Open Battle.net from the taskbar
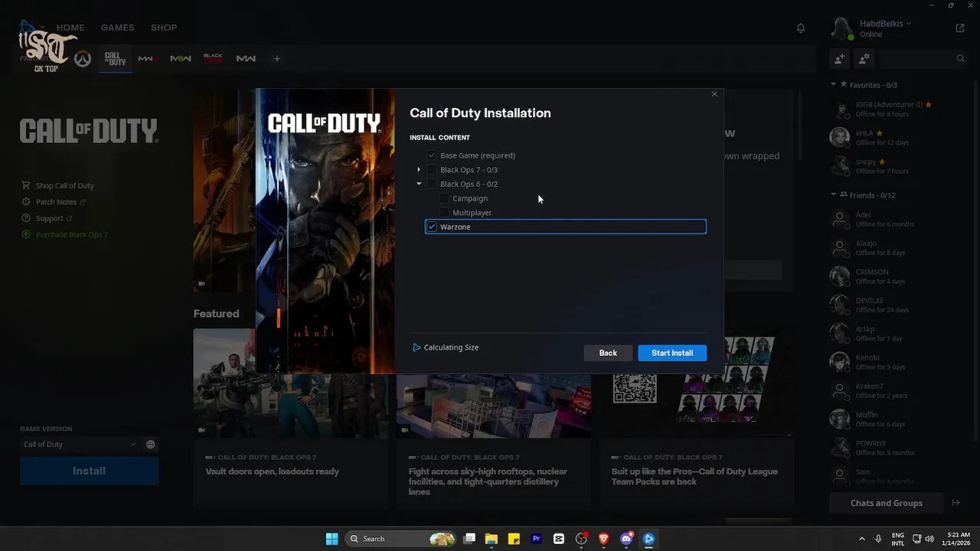The width and height of the screenshot is (980, 551). [x=648, y=539]
